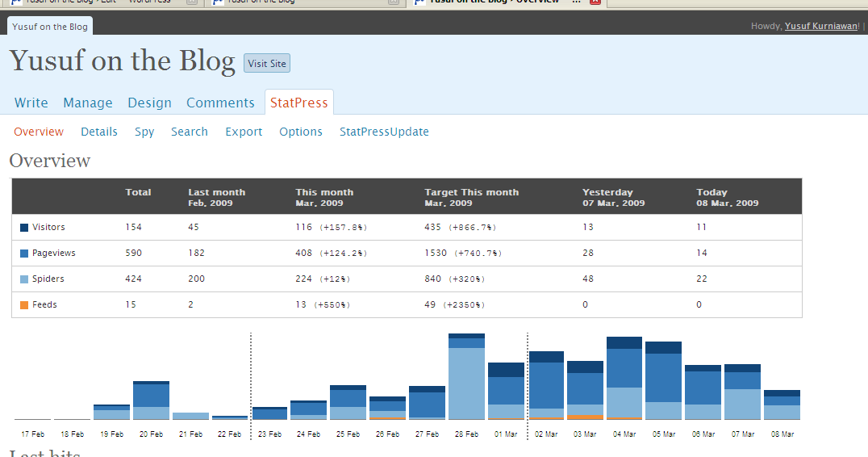The image size is (868, 457).
Task: Click the dark blue Visitors legend swatch
Action: [x=24, y=228]
